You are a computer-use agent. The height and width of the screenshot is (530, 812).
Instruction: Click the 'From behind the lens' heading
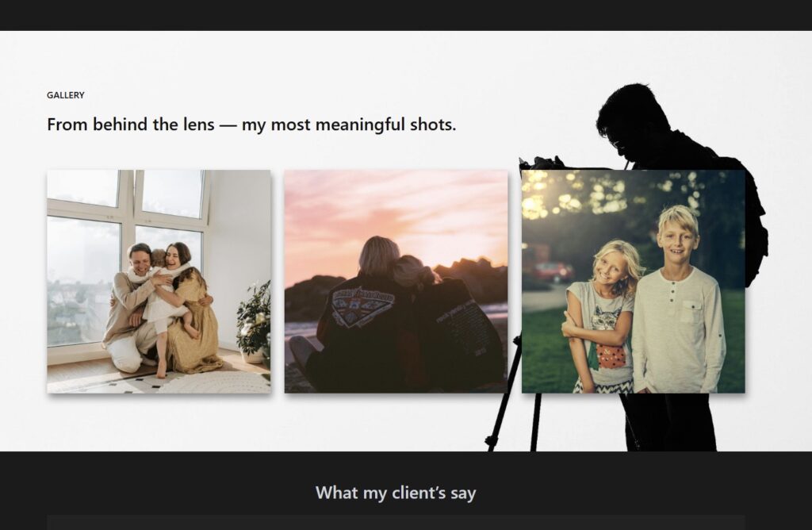tap(251, 125)
